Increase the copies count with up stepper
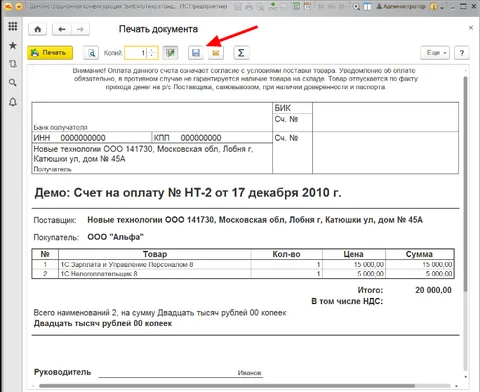 [x=152, y=50]
